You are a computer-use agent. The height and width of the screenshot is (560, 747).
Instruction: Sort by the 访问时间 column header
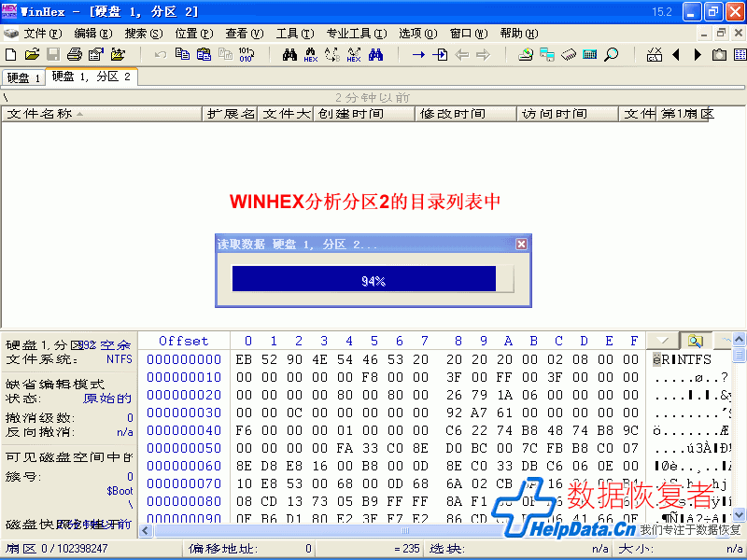click(568, 114)
